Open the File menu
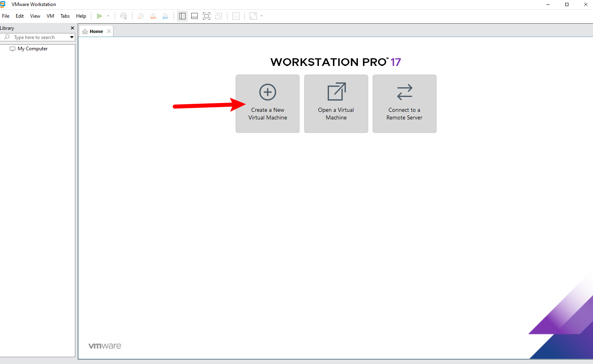The image size is (593, 364). tap(6, 16)
